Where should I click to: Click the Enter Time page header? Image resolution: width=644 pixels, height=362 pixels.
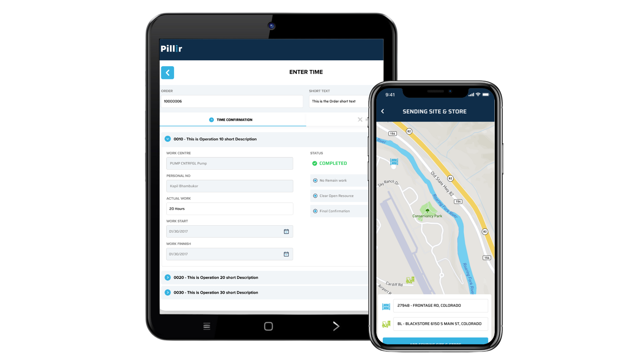(306, 72)
